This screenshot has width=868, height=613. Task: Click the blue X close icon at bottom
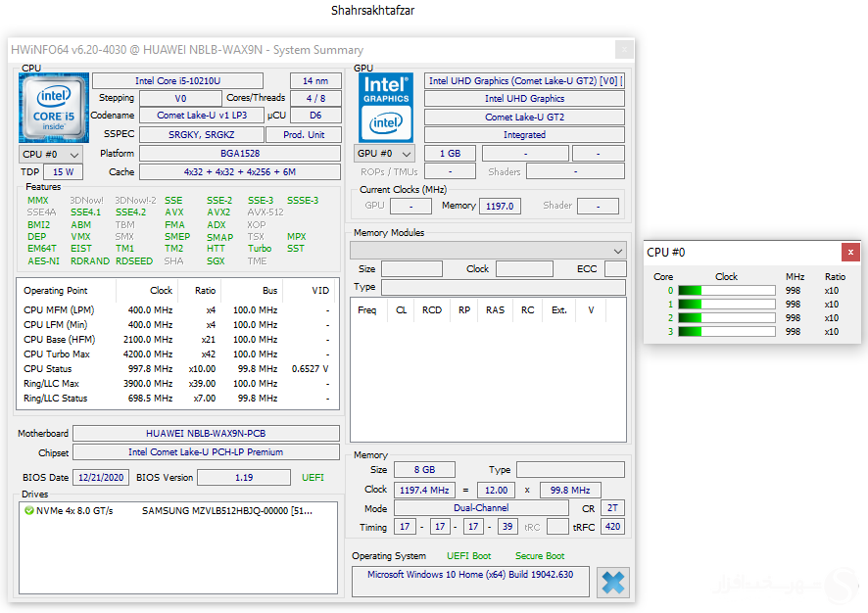613,582
